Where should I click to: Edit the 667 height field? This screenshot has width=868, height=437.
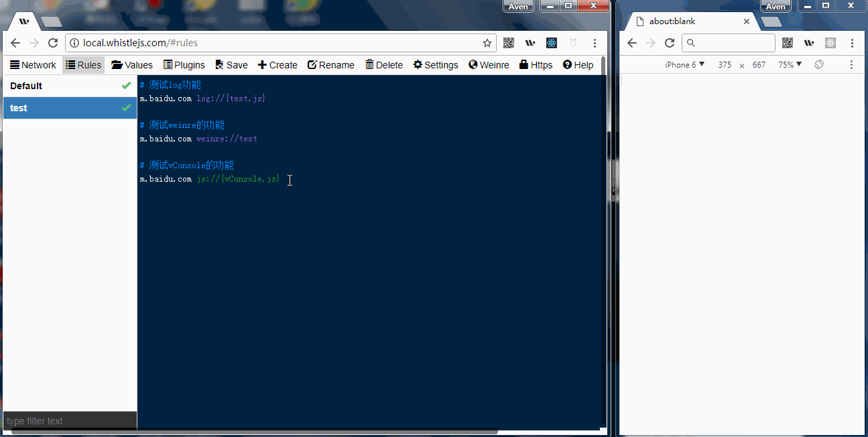pos(759,65)
